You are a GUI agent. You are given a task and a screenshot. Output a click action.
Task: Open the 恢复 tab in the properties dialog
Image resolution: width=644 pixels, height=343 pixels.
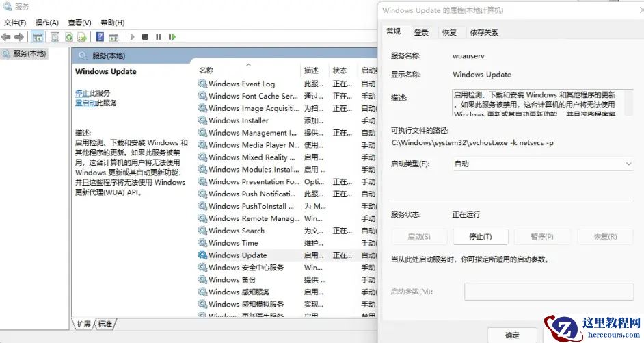tap(449, 32)
